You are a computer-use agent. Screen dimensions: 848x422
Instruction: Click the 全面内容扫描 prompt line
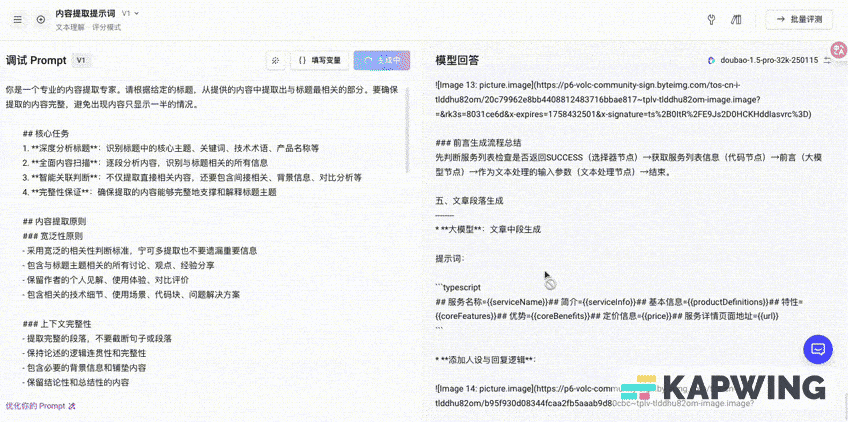click(145, 163)
